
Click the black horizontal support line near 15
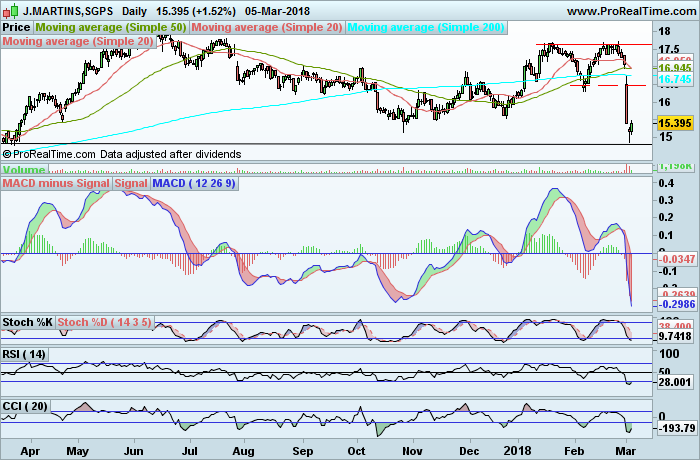(x=326, y=144)
